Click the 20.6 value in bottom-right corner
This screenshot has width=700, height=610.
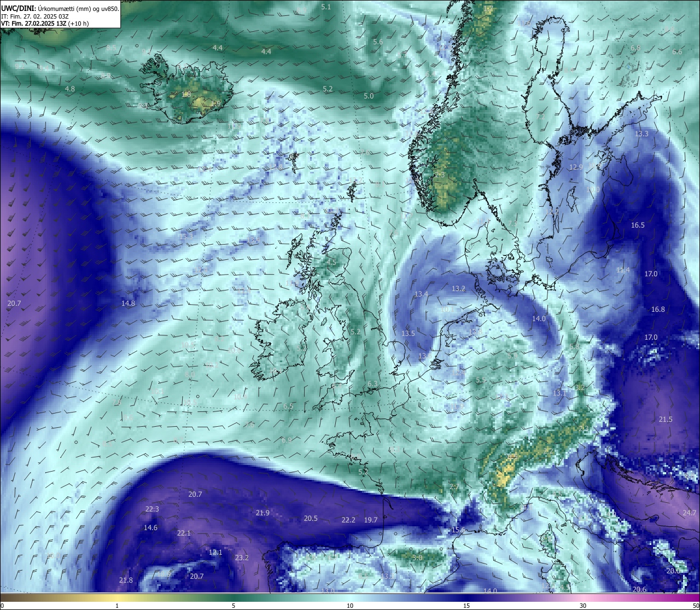pos(639,589)
